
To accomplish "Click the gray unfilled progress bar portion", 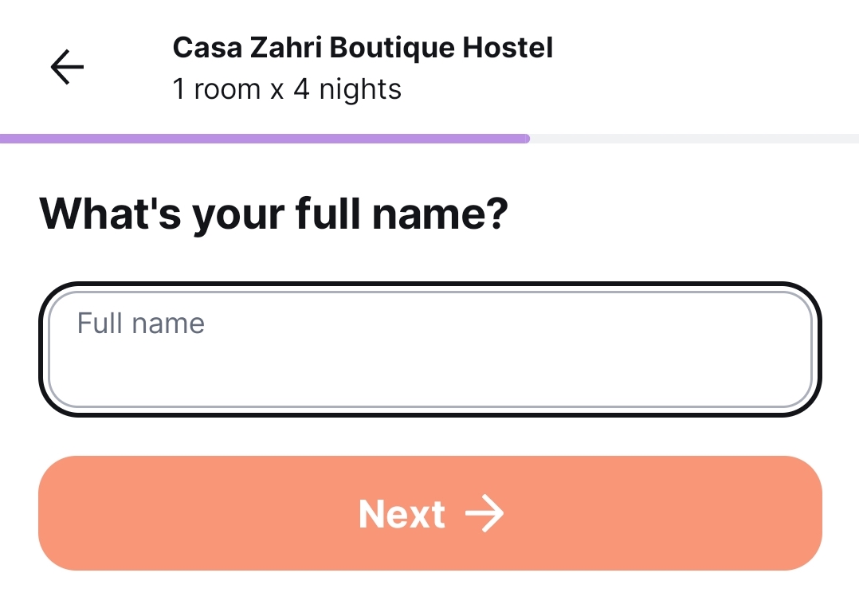I will 693,139.
